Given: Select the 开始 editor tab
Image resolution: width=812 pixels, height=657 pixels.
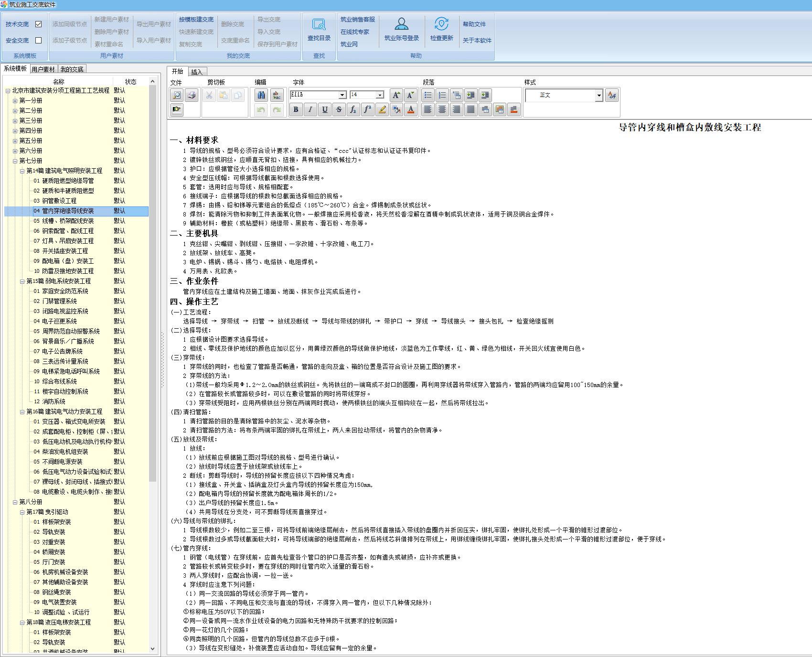Looking at the screenshot, I should pyautogui.click(x=178, y=71).
